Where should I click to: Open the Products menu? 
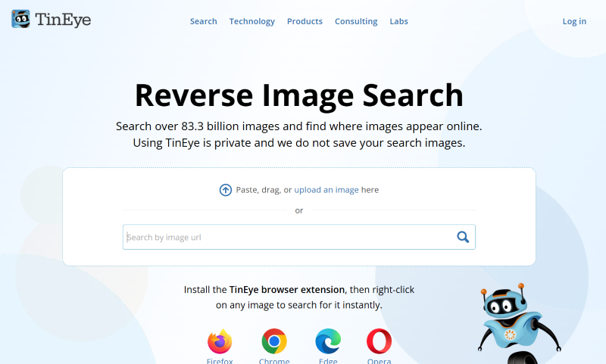pos(305,21)
